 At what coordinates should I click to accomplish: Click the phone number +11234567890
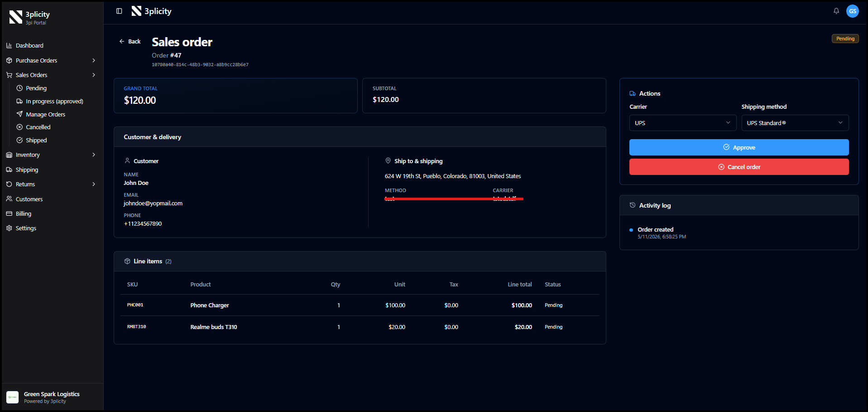pyautogui.click(x=143, y=224)
